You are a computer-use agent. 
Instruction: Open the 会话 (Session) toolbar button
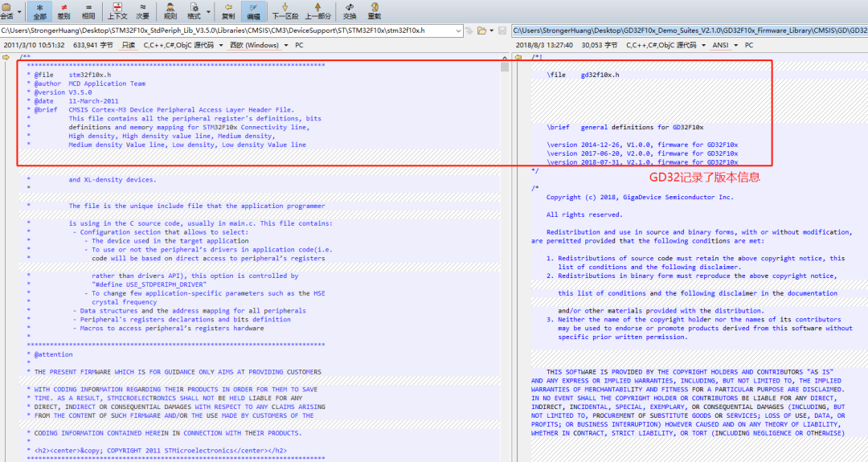(x=6, y=10)
